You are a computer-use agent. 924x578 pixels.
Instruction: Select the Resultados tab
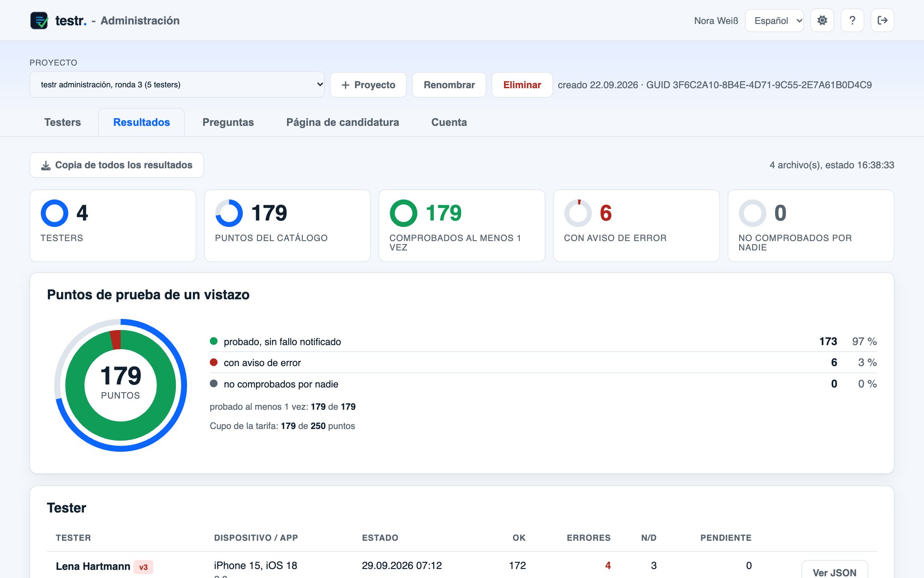pos(142,122)
